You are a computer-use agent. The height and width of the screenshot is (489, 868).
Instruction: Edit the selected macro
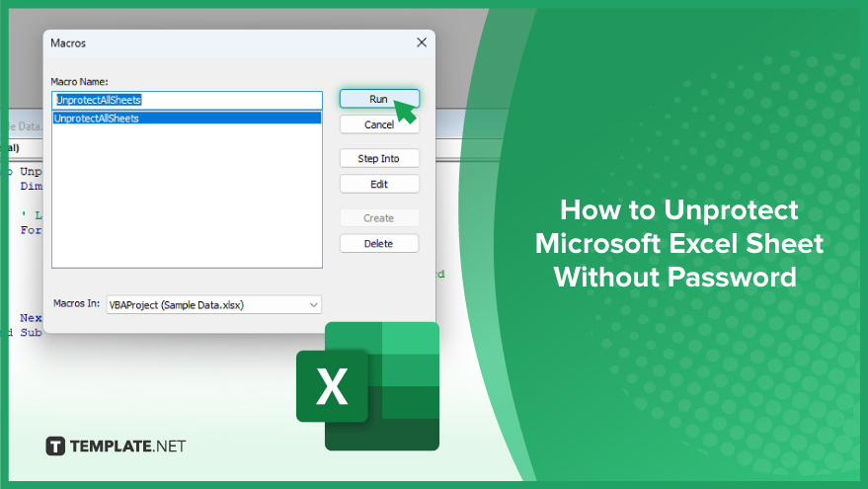coord(379,184)
